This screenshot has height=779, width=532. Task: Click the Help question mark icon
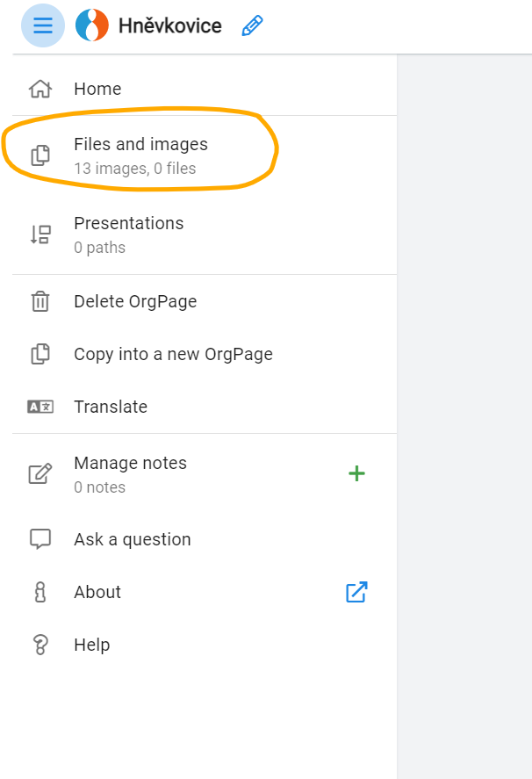coord(40,645)
